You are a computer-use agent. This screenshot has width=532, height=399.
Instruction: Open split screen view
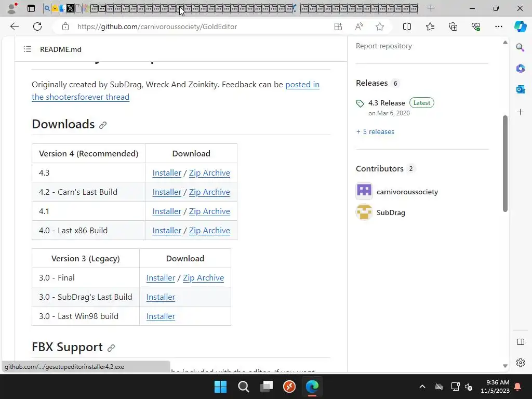407,26
